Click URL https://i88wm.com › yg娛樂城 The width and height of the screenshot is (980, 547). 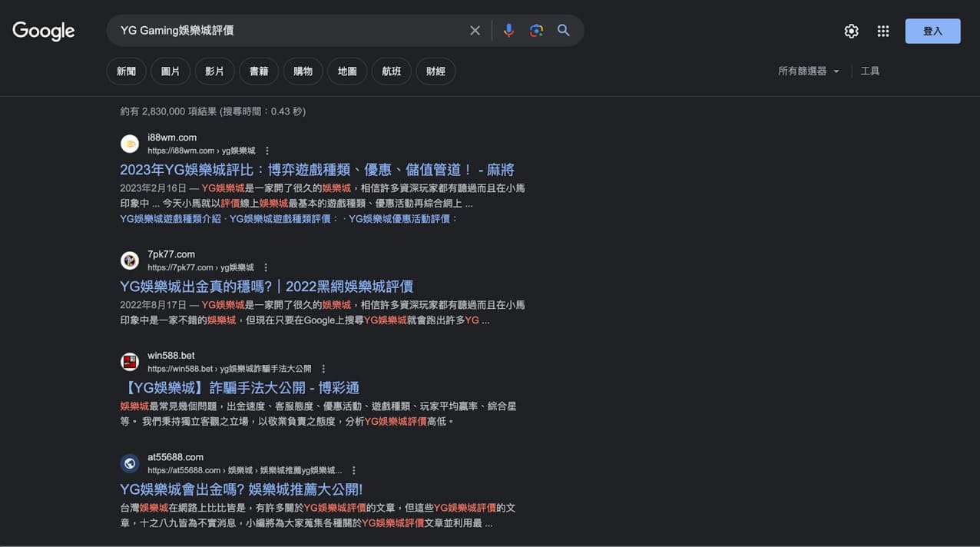[x=201, y=151]
